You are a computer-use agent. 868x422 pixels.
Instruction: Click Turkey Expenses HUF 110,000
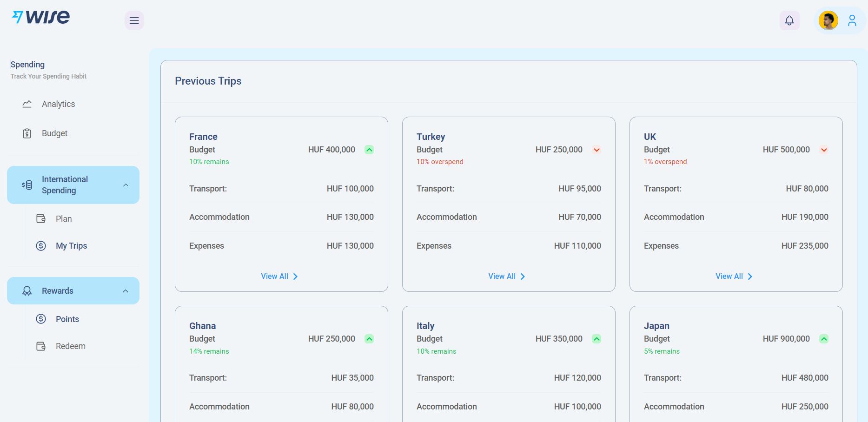point(577,246)
